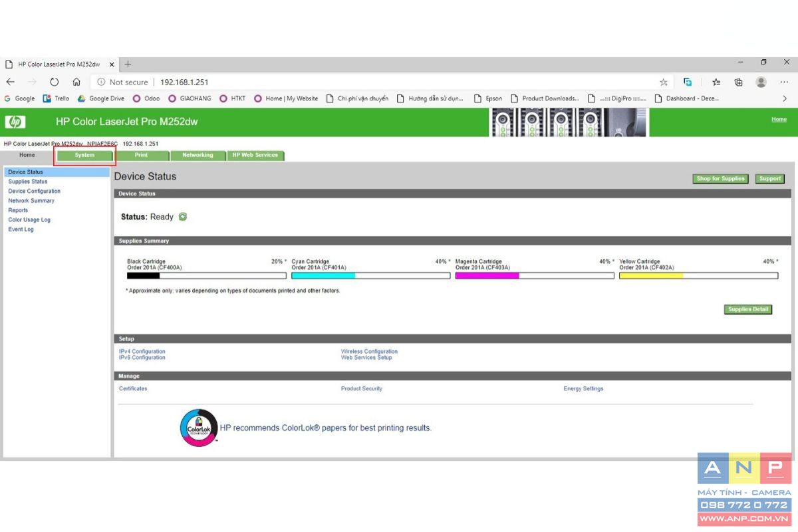Click the Magenta Cartridge level bar
Viewport: 798px width, 532px height.
point(535,275)
